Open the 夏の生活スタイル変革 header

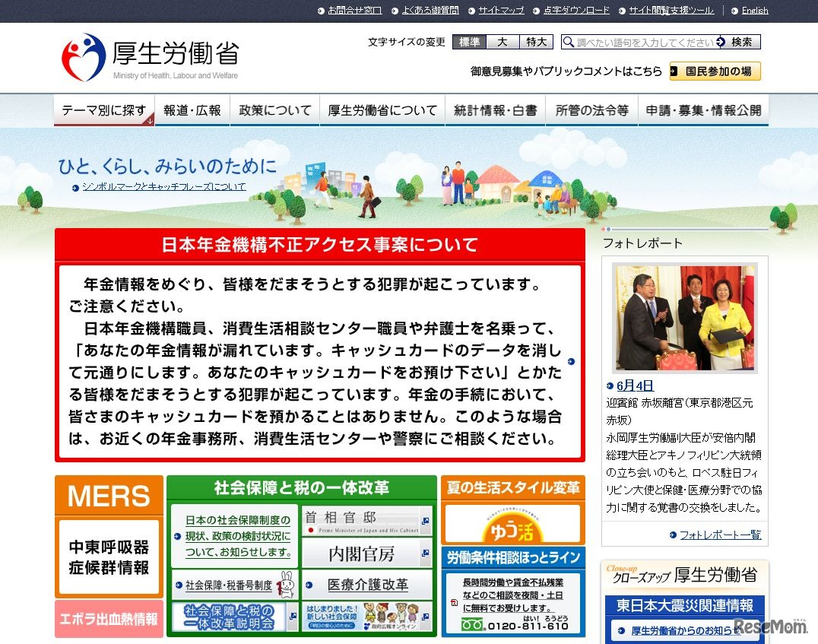pos(513,488)
